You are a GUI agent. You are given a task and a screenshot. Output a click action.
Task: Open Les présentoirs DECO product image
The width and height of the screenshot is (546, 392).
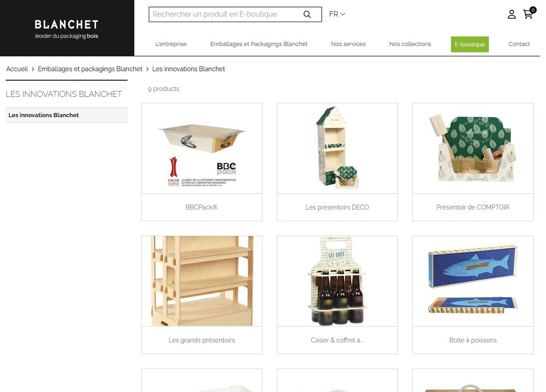(337, 148)
